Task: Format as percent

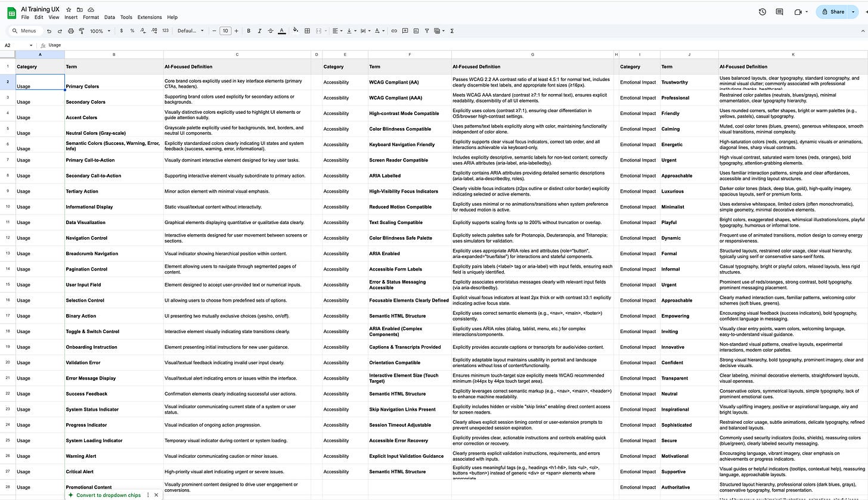Action: 132,31
